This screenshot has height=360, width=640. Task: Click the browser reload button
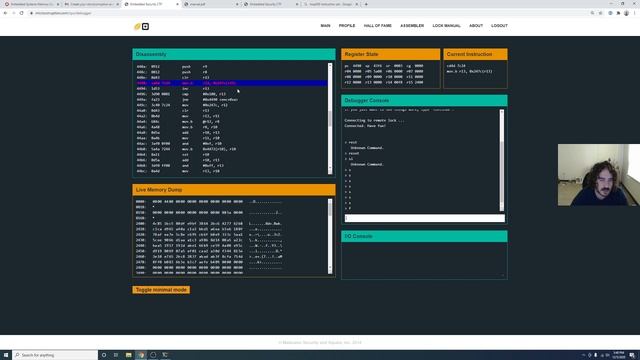click(22, 13)
